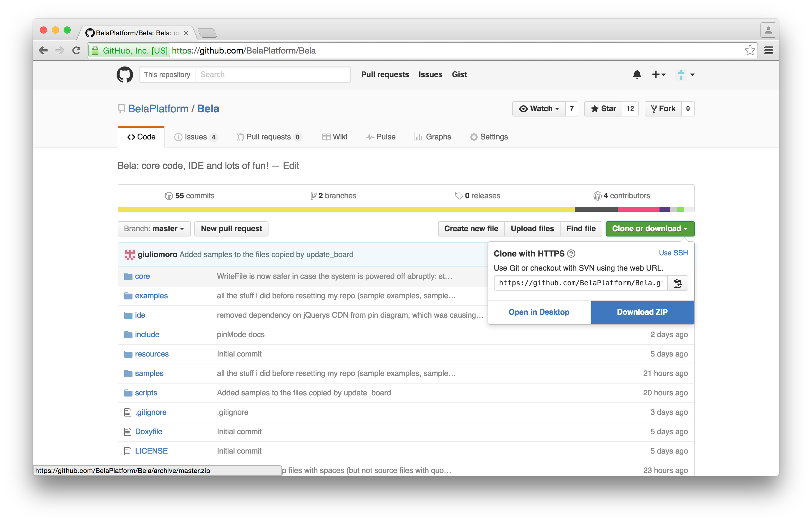Star the Bela repository

(x=603, y=109)
